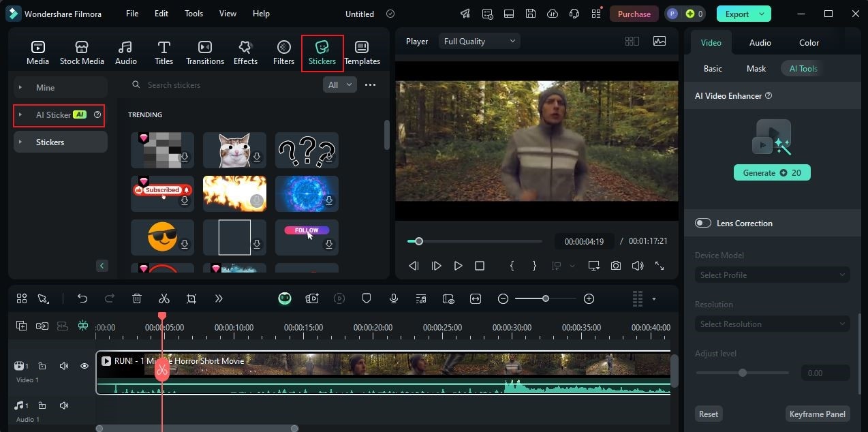The height and width of the screenshot is (432, 868).
Task: Expand more timeline tools with double chevron
Action: click(219, 298)
